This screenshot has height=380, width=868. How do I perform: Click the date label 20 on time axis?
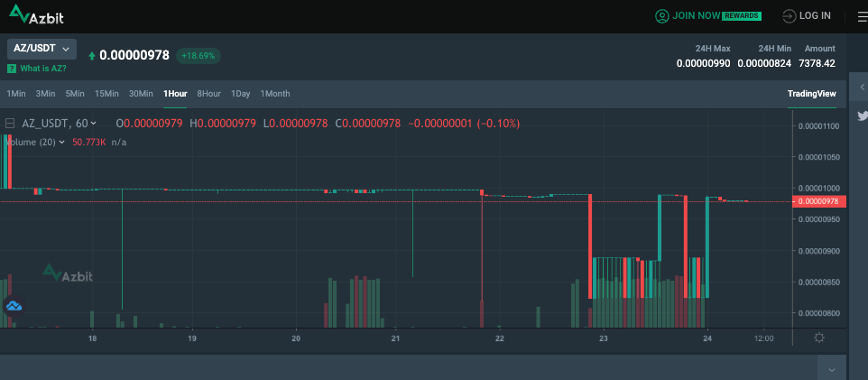pos(296,338)
